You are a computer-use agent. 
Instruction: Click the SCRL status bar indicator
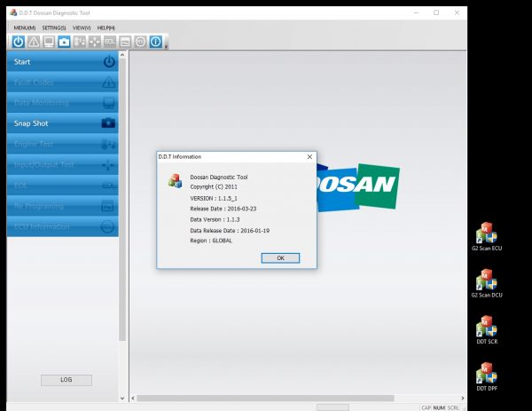coord(453,407)
